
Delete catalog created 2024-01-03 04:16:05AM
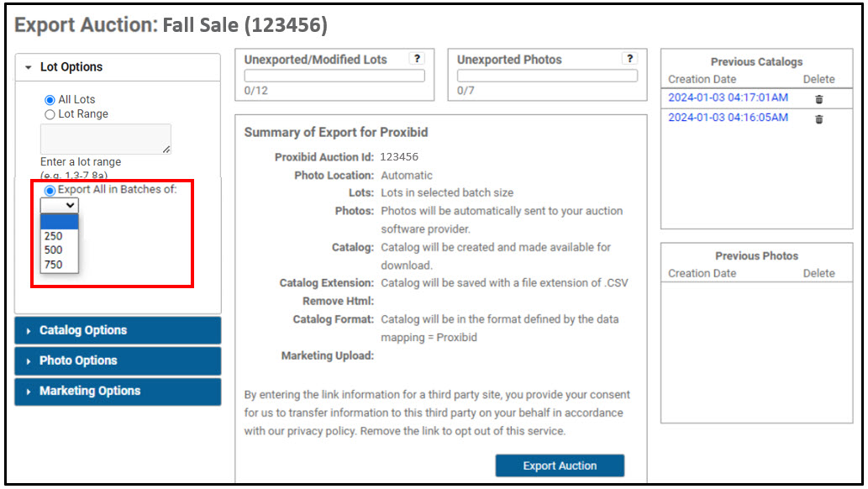[817, 119]
